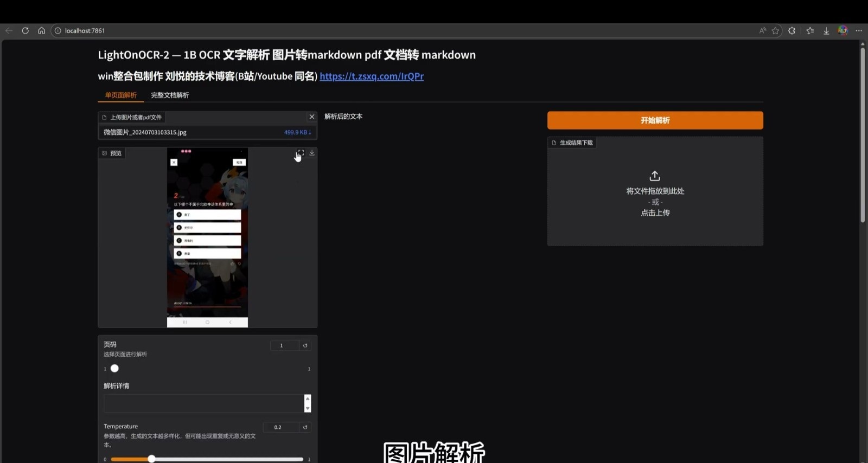Screen dimensions: 868x463
Task: Reset the Temperature value
Action: pos(305,427)
